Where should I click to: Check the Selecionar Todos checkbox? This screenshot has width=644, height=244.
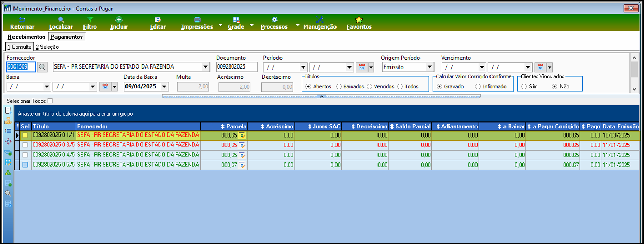point(50,101)
